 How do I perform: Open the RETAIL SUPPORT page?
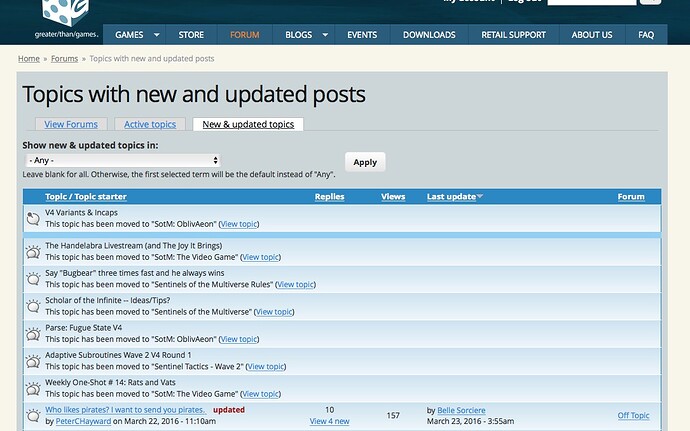pyautogui.click(x=514, y=35)
